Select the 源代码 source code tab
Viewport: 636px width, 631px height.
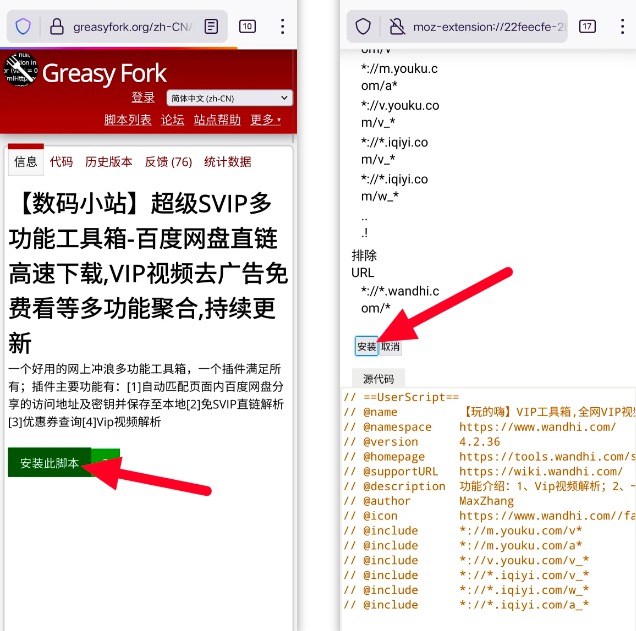(378, 378)
